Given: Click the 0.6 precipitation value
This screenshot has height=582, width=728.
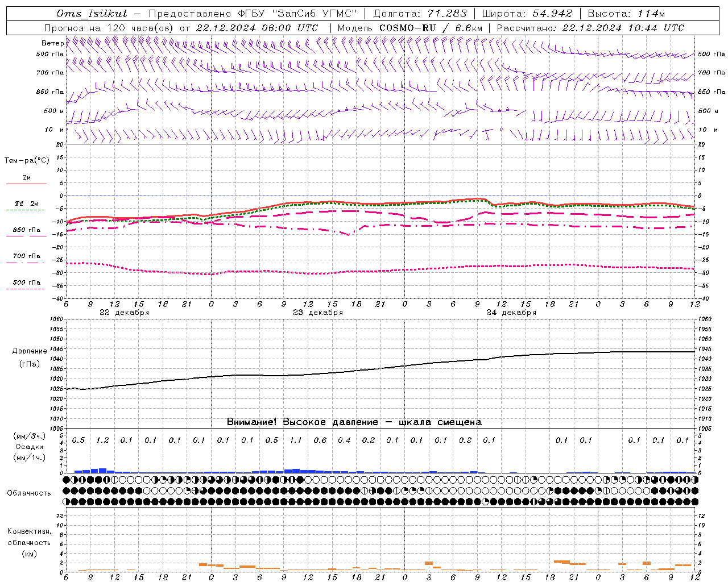Looking at the screenshot, I should (x=320, y=440).
